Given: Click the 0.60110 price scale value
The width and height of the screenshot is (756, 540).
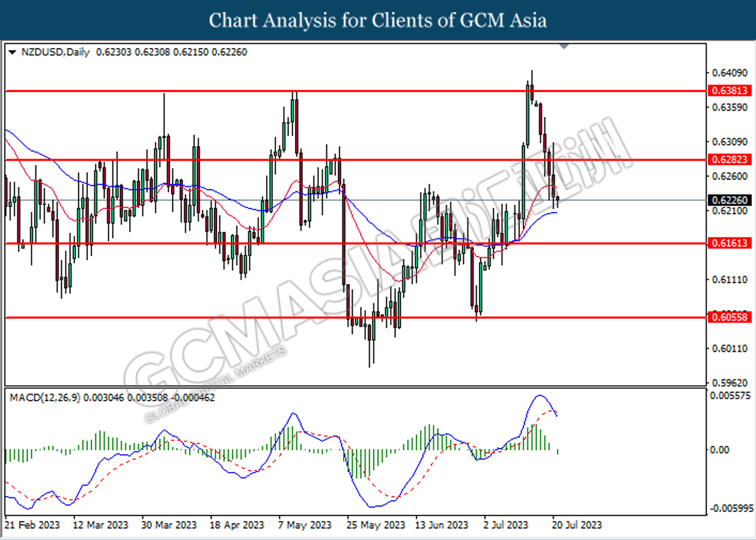Looking at the screenshot, I should tap(729, 348).
